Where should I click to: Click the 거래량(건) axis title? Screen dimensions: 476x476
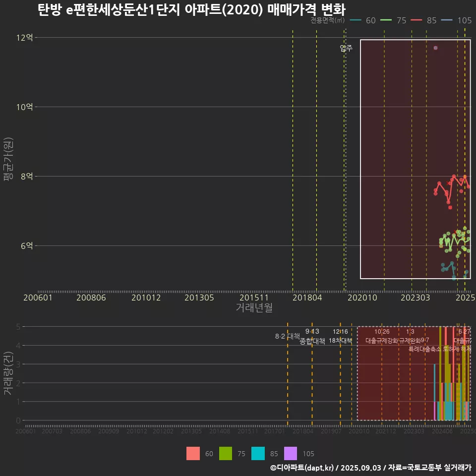pyautogui.click(x=8, y=373)
